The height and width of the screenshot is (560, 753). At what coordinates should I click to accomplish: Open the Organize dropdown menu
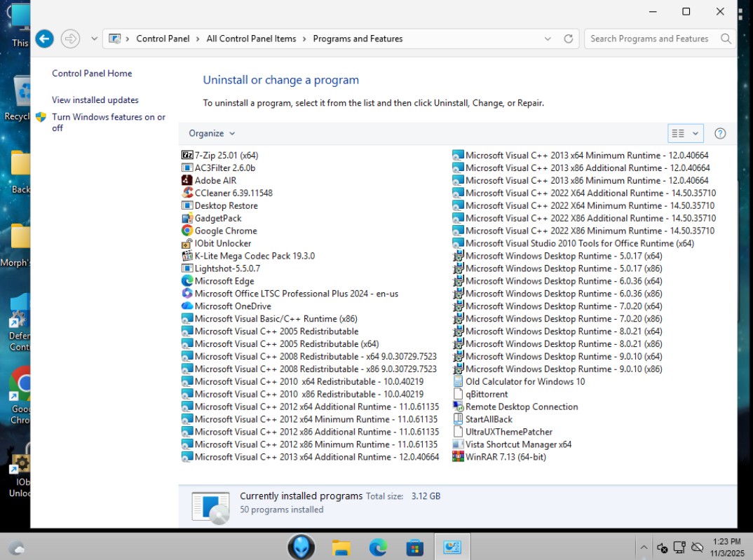tap(212, 133)
